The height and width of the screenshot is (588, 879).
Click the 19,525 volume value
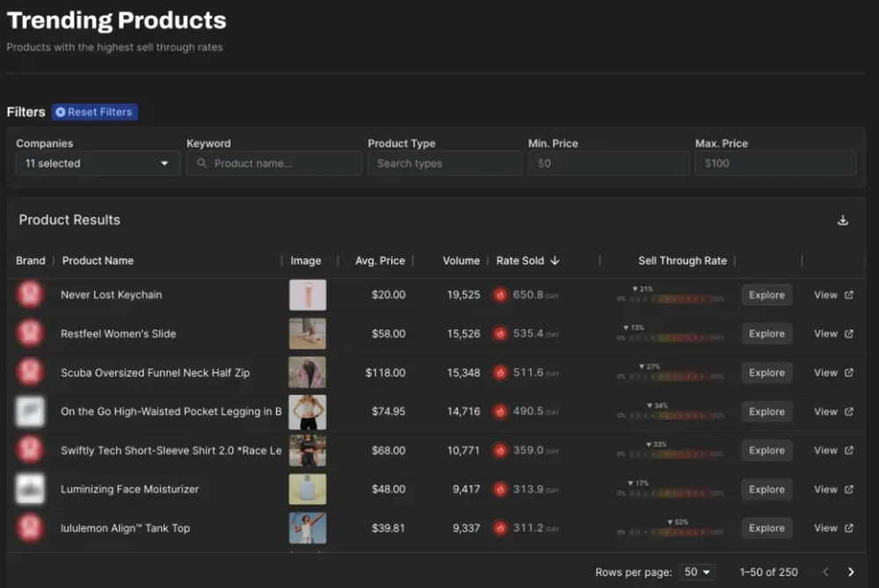pyautogui.click(x=463, y=294)
